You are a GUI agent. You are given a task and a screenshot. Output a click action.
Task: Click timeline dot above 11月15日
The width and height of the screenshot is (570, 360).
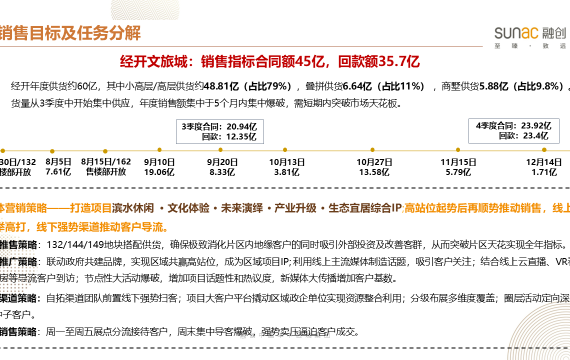point(458,150)
